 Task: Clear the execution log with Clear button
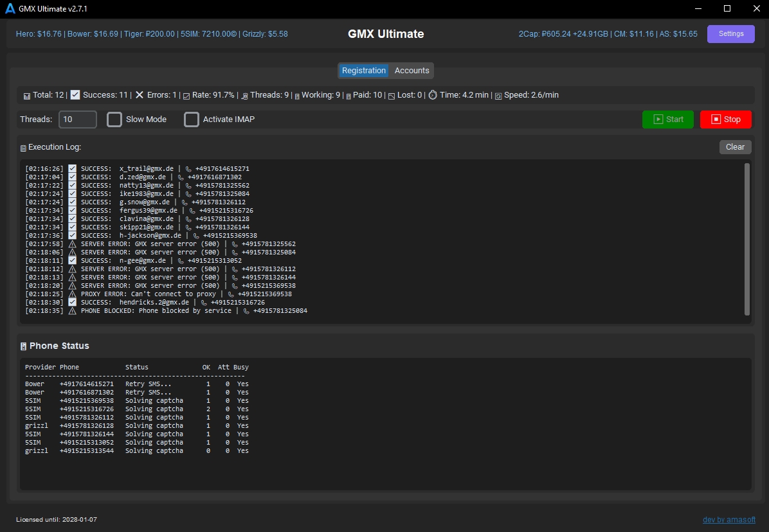[735, 147]
